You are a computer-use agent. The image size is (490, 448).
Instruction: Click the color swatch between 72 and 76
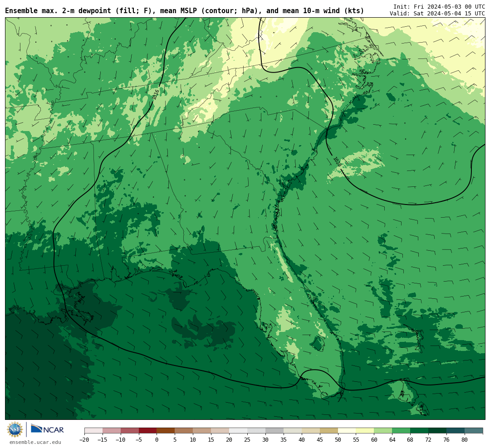(437, 431)
